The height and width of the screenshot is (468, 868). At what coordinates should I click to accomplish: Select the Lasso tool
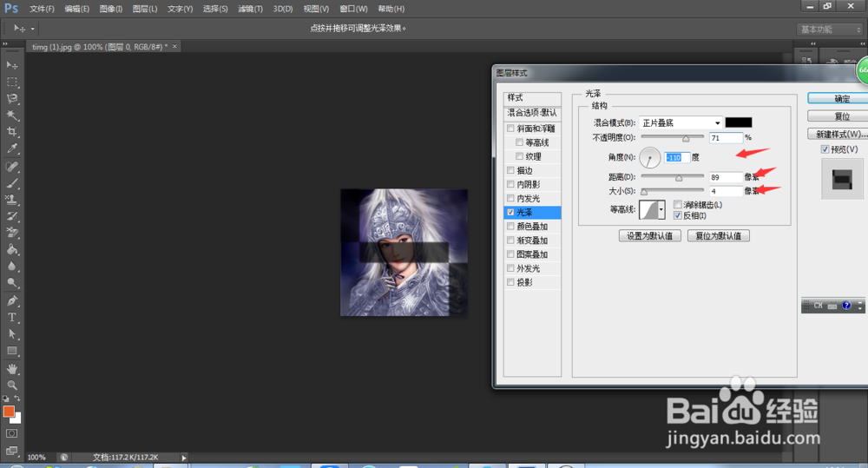click(x=11, y=99)
